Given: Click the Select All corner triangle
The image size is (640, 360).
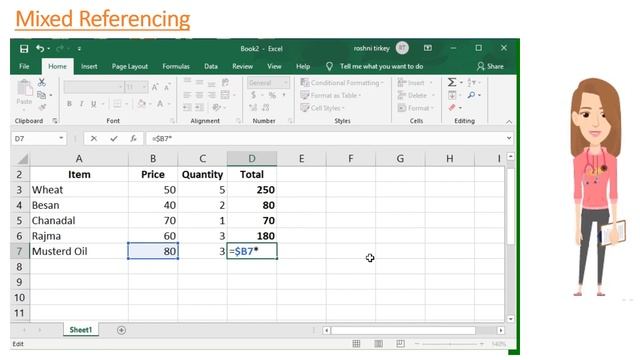Looking at the screenshot, I should tap(22, 158).
